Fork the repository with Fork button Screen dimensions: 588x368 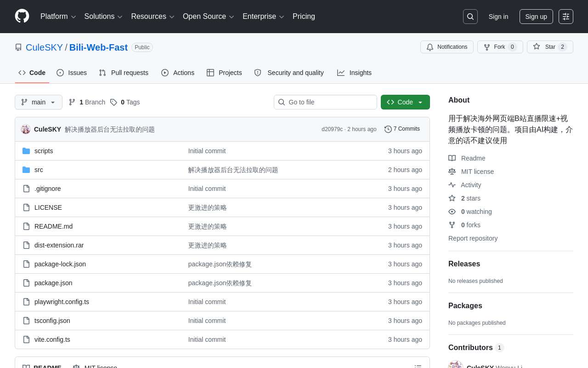pos(500,47)
